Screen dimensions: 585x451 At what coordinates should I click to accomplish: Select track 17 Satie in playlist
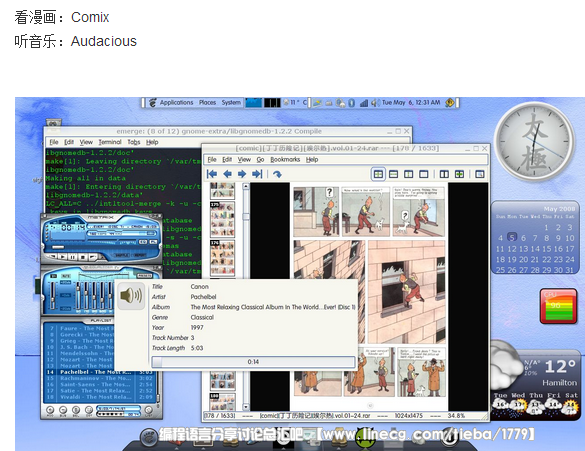tap(99, 391)
